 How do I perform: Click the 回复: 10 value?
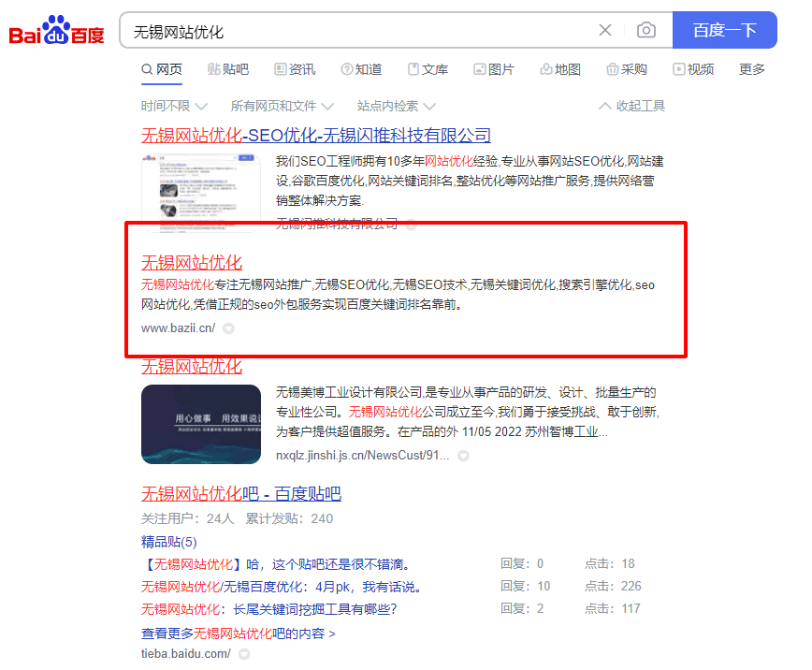click(x=525, y=586)
